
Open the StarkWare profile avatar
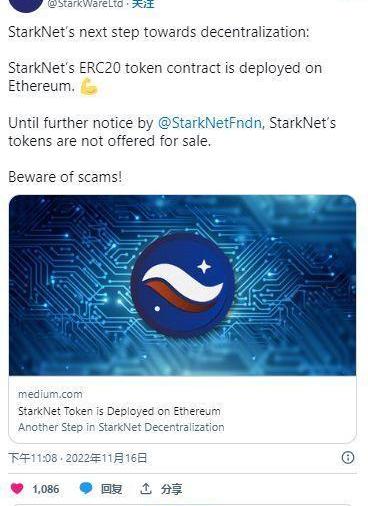[26, 6]
